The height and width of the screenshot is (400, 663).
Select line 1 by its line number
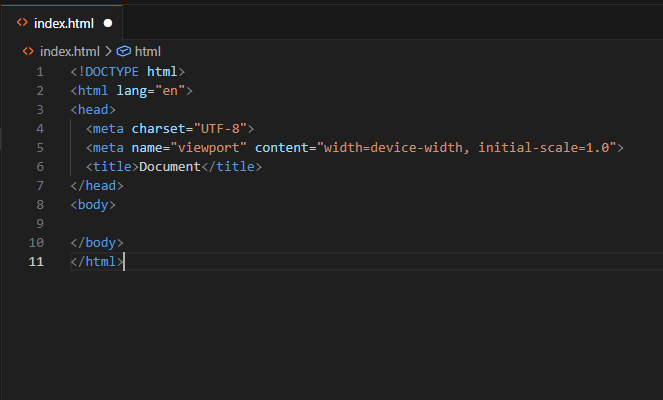click(x=39, y=71)
